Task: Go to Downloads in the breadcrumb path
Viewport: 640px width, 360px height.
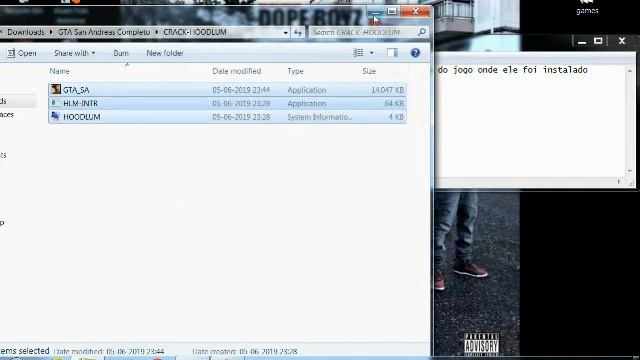Action: [26, 32]
